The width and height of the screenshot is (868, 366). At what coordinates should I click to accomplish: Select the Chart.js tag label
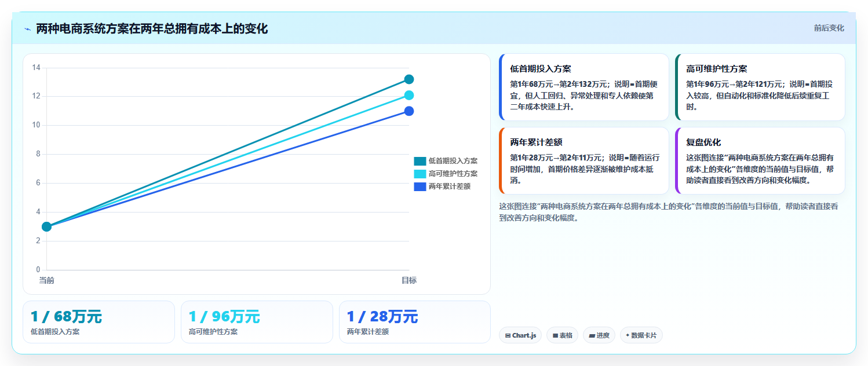click(524, 335)
